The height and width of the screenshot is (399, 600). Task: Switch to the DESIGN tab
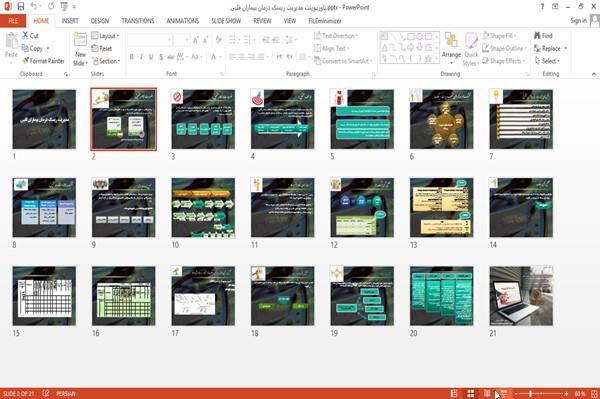pyautogui.click(x=99, y=21)
